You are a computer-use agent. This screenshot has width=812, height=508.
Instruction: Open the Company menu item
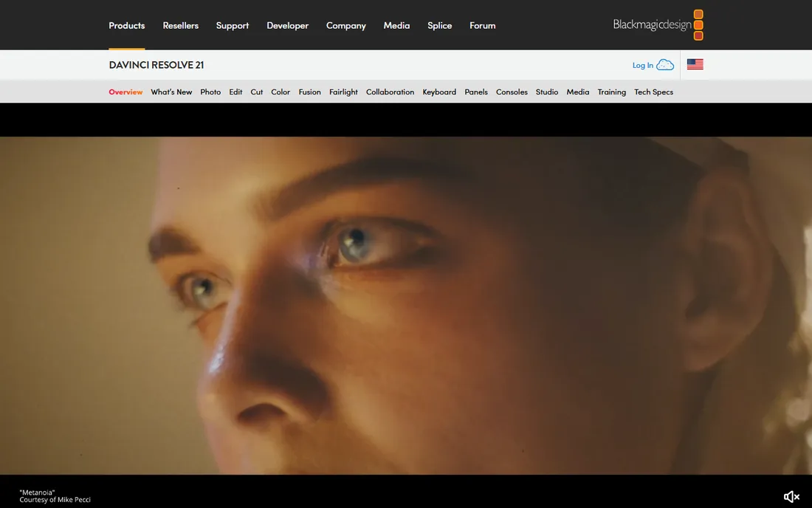point(346,25)
